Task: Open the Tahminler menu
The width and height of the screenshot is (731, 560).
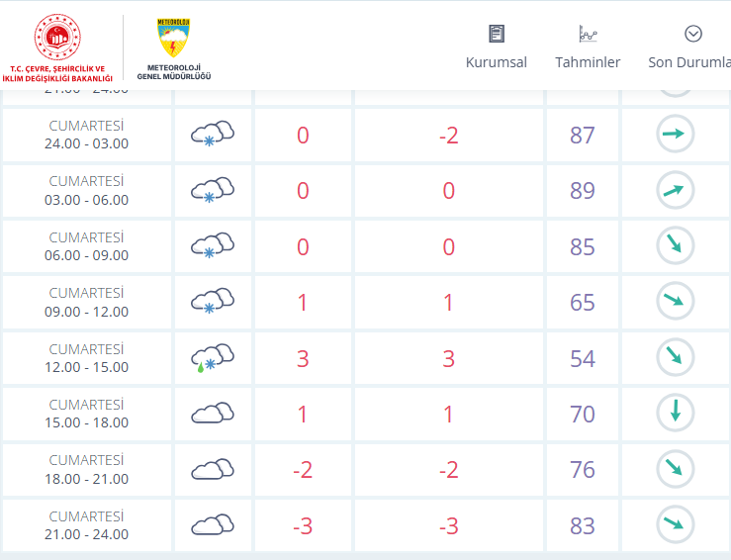Action: 588,61
